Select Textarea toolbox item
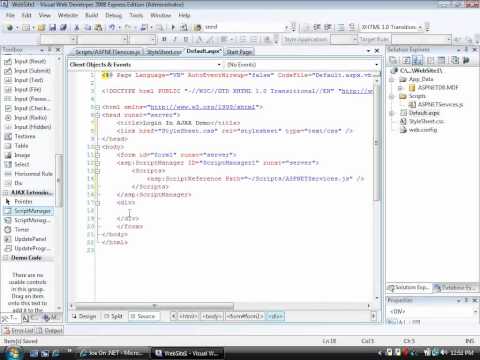The image size is (480, 360). pos(28,136)
